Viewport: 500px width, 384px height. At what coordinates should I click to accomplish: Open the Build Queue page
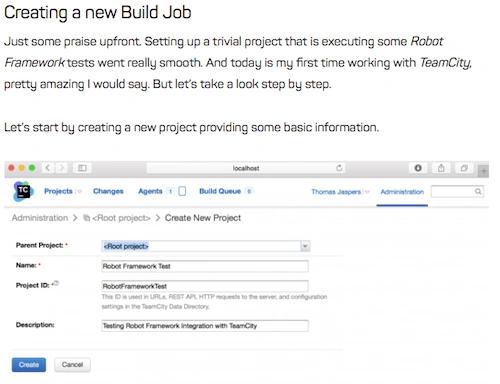[220, 191]
